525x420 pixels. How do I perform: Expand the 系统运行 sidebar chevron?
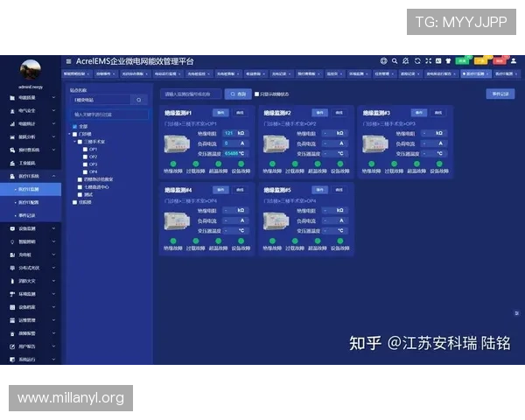pos(53,360)
